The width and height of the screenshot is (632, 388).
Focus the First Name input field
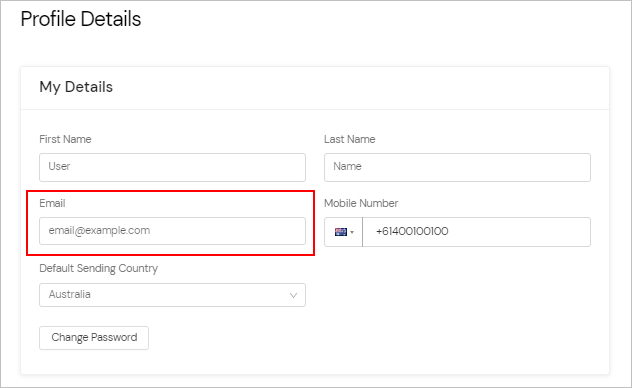pyautogui.click(x=173, y=167)
